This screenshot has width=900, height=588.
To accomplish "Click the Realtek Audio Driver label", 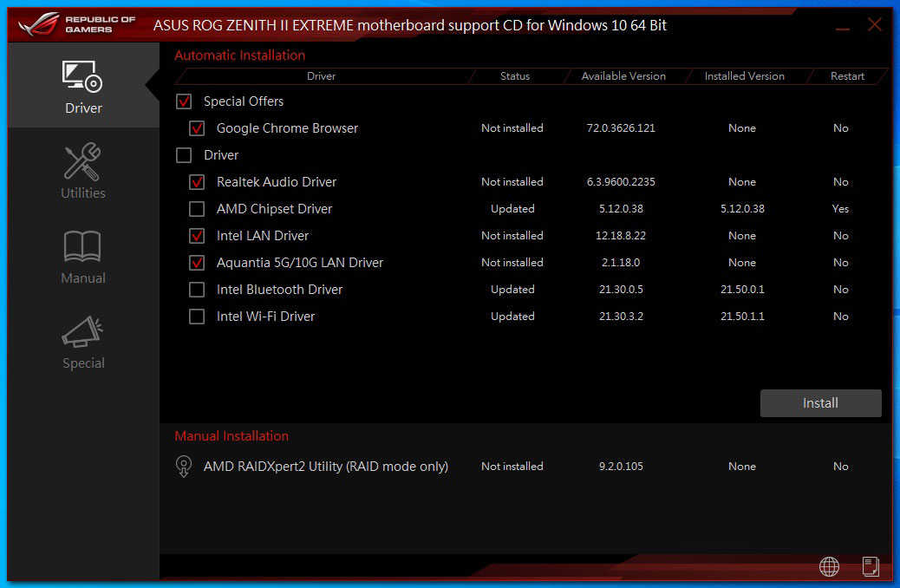I will [x=276, y=182].
